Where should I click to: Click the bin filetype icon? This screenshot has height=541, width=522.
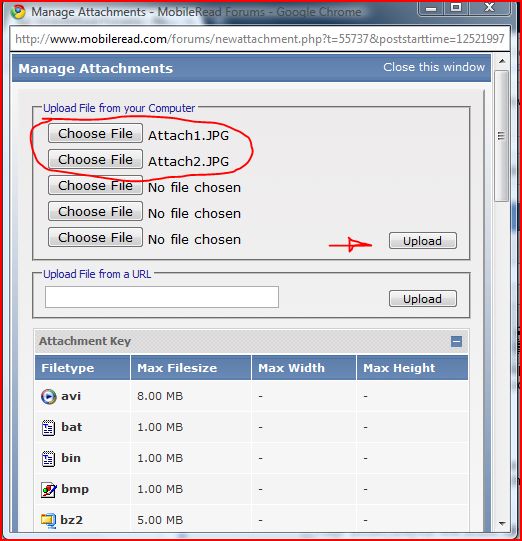tap(48, 459)
